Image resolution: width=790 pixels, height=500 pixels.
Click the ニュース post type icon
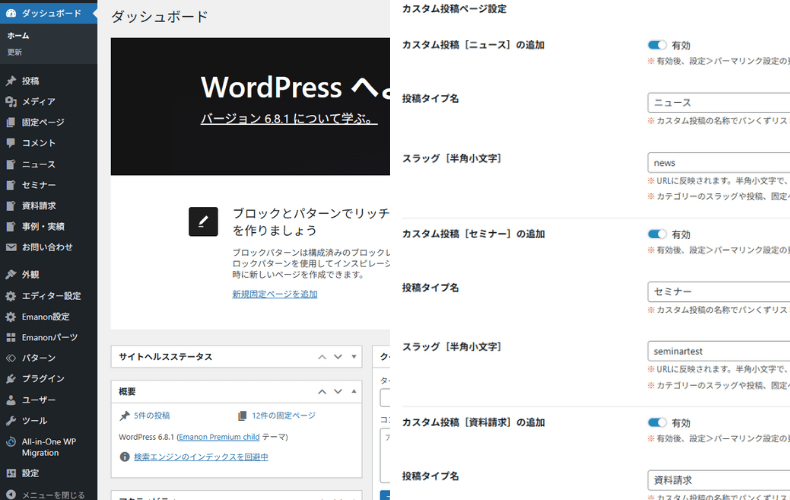tap(11, 164)
